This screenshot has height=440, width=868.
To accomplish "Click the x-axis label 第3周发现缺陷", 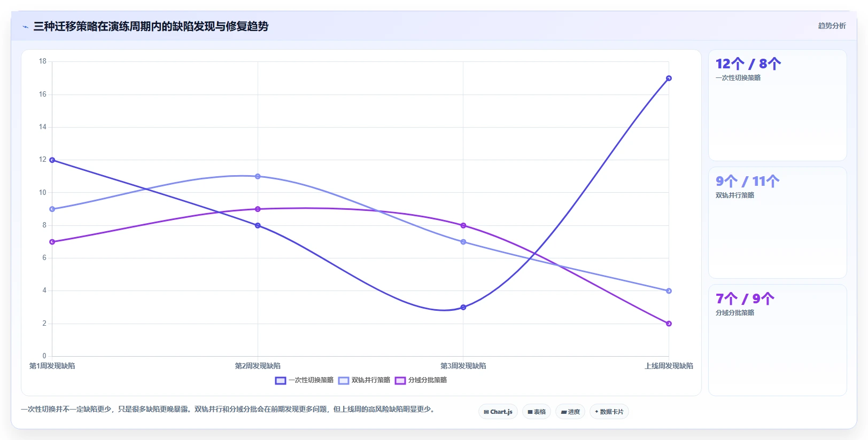I will (463, 366).
